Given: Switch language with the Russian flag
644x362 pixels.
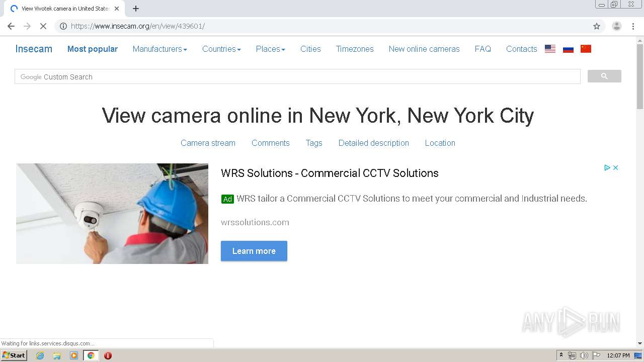Looking at the screenshot, I should point(569,49).
